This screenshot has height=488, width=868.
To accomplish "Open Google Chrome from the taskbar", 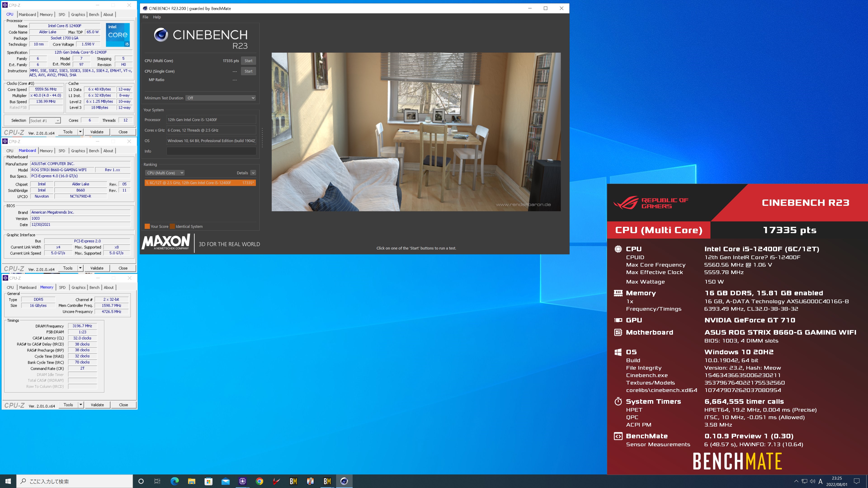I will click(x=259, y=481).
